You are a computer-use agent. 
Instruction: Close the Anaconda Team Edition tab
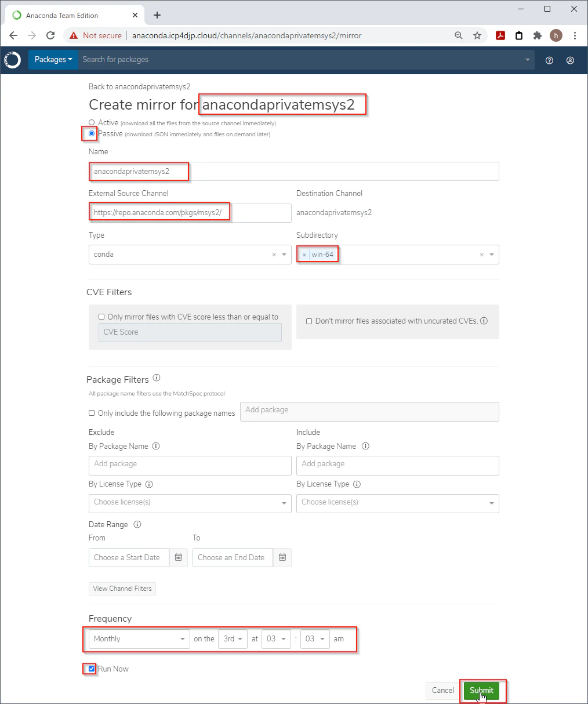pyautogui.click(x=136, y=15)
